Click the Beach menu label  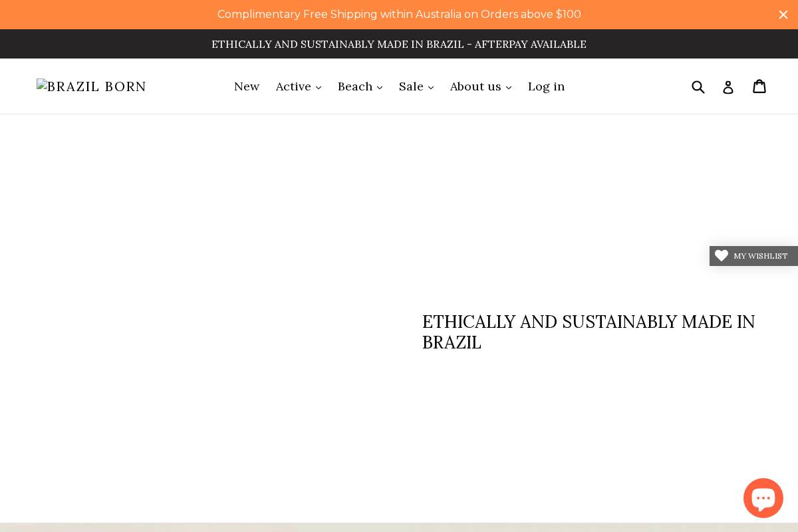click(x=355, y=86)
